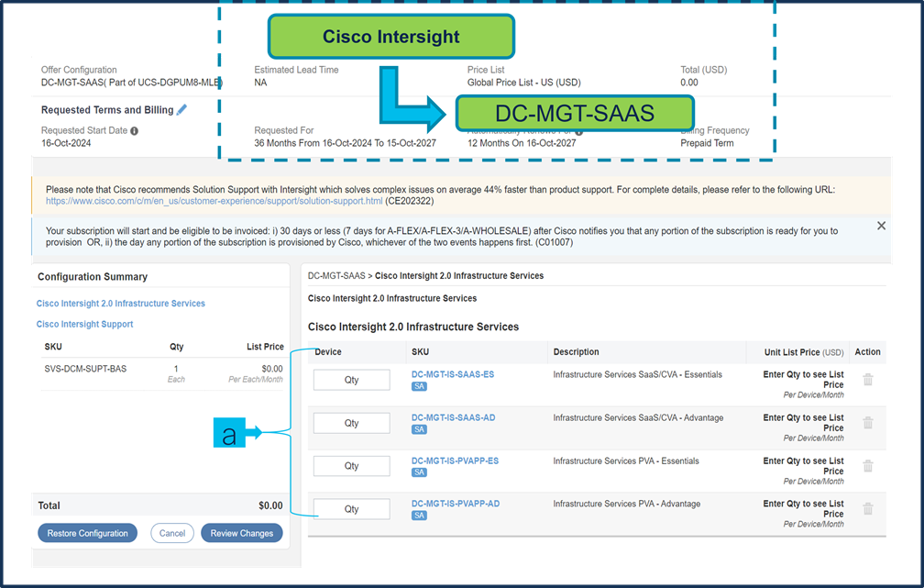
Task: Delete the DC-MGT-IS-PVAPP-ES row via trash icon
Action: click(x=868, y=465)
